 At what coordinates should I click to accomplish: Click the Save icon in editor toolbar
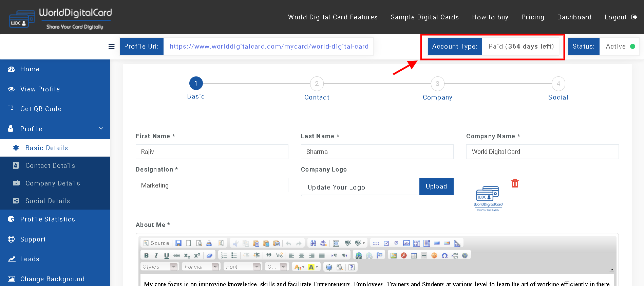pyautogui.click(x=178, y=243)
